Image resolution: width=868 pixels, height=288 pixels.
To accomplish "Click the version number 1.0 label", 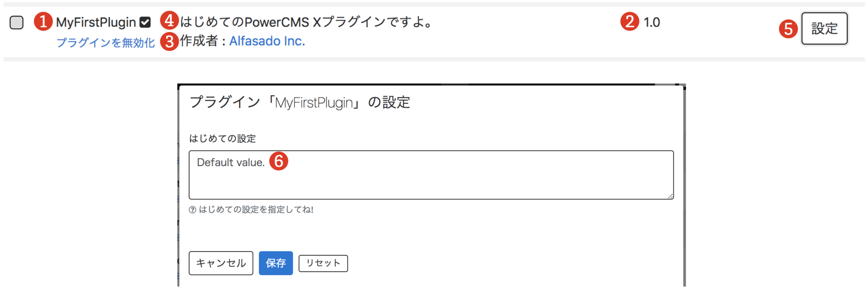I will pyautogui.click(x=652, y=22).
